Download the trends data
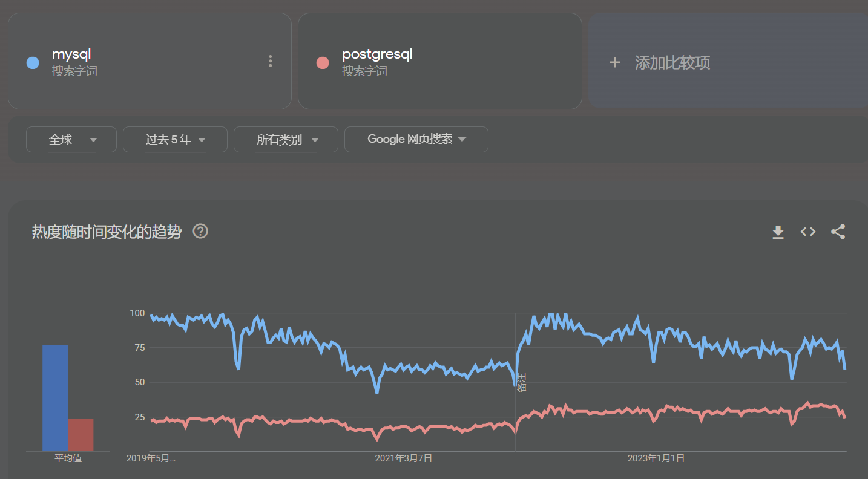868x479 pixels. coord(777,232)
